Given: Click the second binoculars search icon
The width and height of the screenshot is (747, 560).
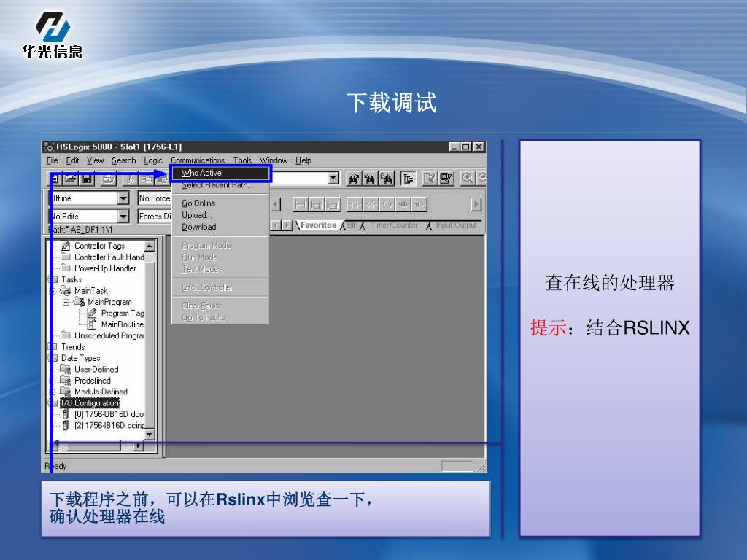Looking at the screenshot, I should (370, 179).
